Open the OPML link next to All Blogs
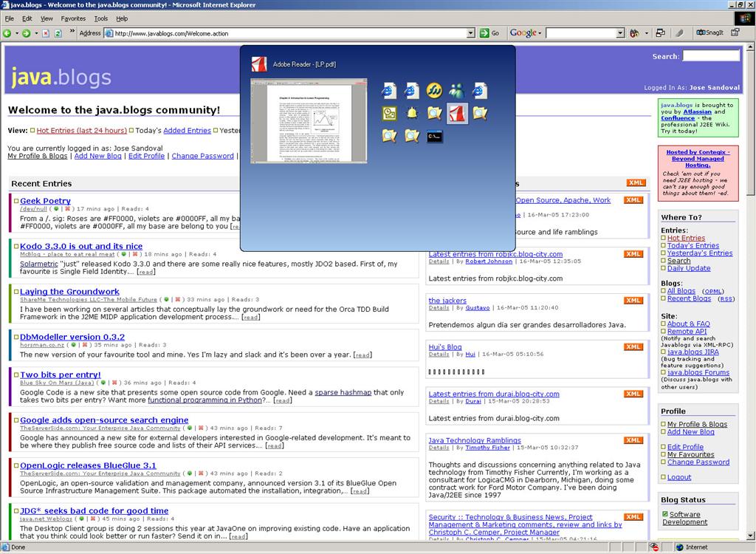Viewport: 756px width, 554px height. pyautogui.click(x=712, y=292)
